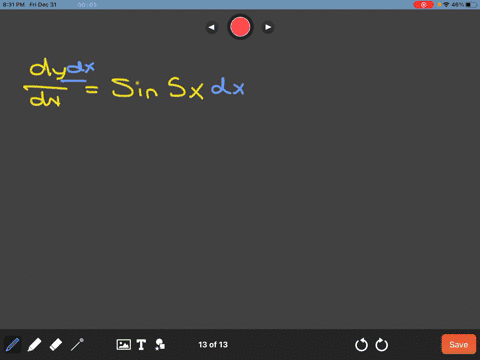Image resolution: width=480 pixels, height=360 pixels.
Task: Select the blue pen tool
Action: (12, 345)
